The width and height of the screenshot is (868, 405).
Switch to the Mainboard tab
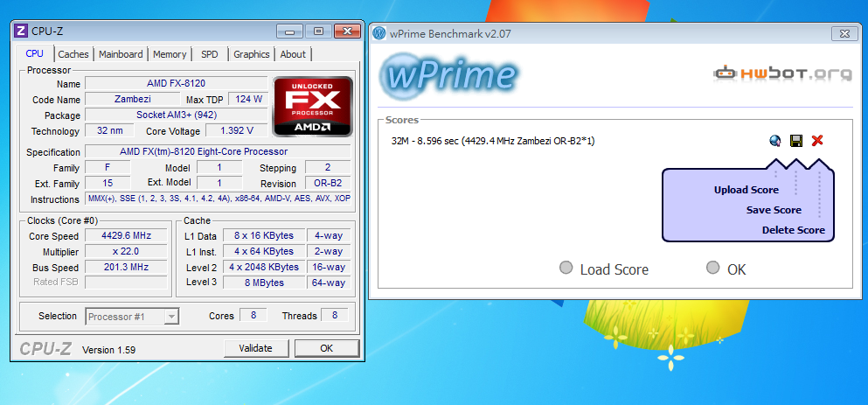tap(121, 54)
